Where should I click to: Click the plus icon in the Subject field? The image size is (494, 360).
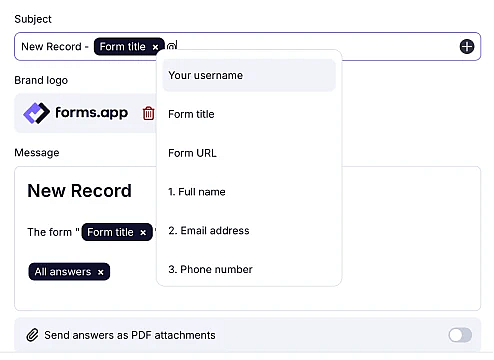coord(467,46)
